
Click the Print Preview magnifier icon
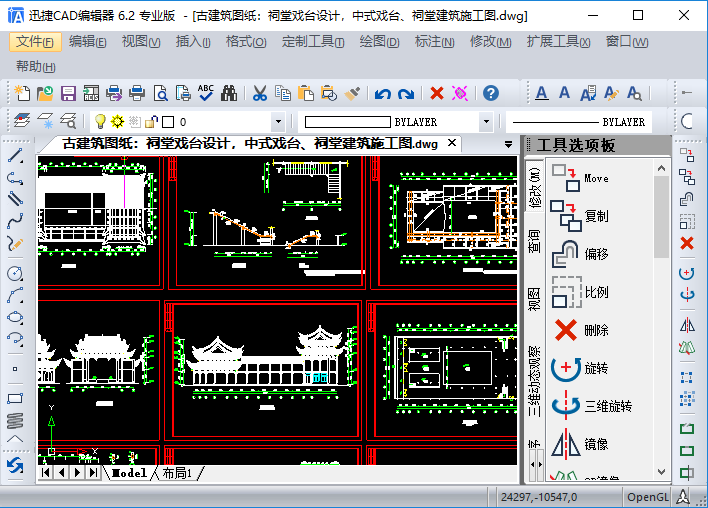(x=160, y=93)
